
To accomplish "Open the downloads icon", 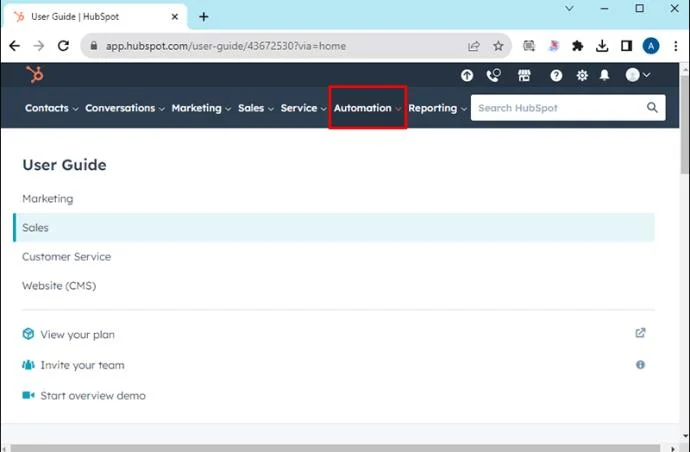I will tap(602, 45).
